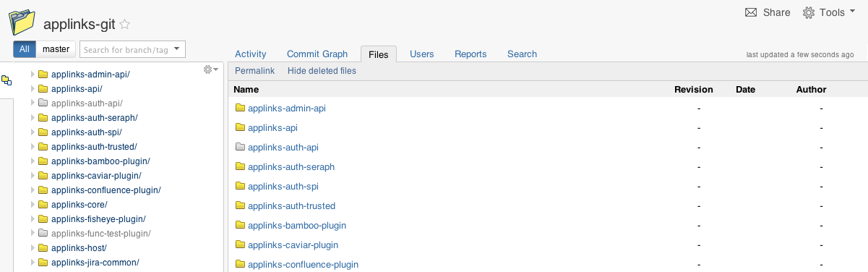868x272 pixels.
Task: Expand the applinks-admin-api/ tree node
Action: pyautogui.click(x=33, y=74)
